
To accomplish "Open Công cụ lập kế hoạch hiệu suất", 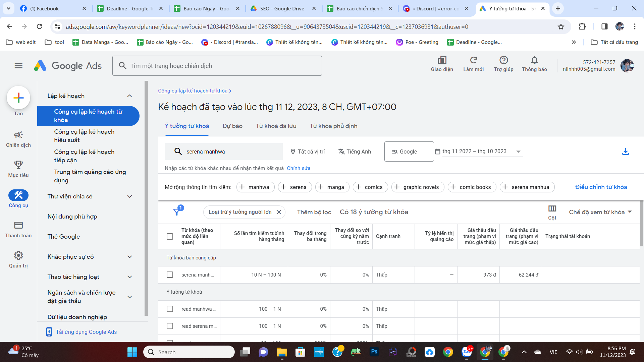I will [84, 136].
